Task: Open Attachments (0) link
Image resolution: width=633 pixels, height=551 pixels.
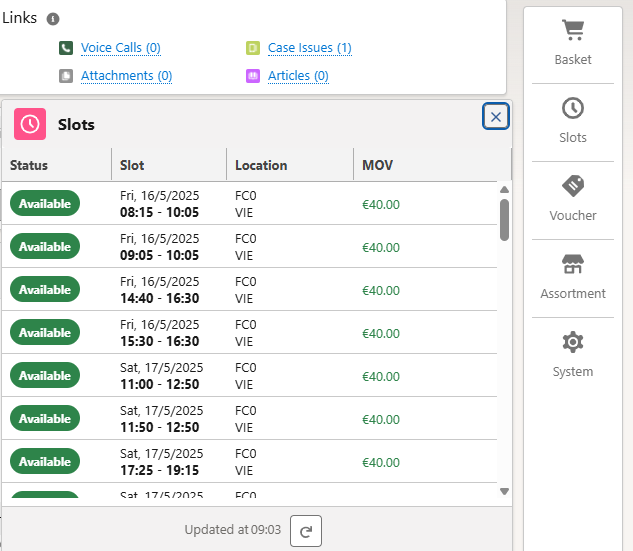Action: (x=126, y=76)
